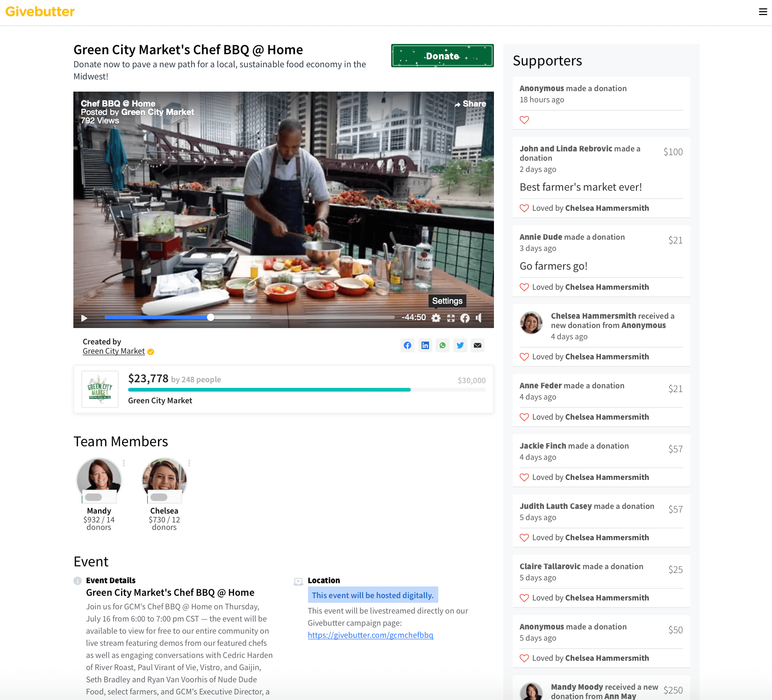Click the verified badge next to Green City Market
The height and width of the screenshot is (700, 772).
[x=151, y=352]
